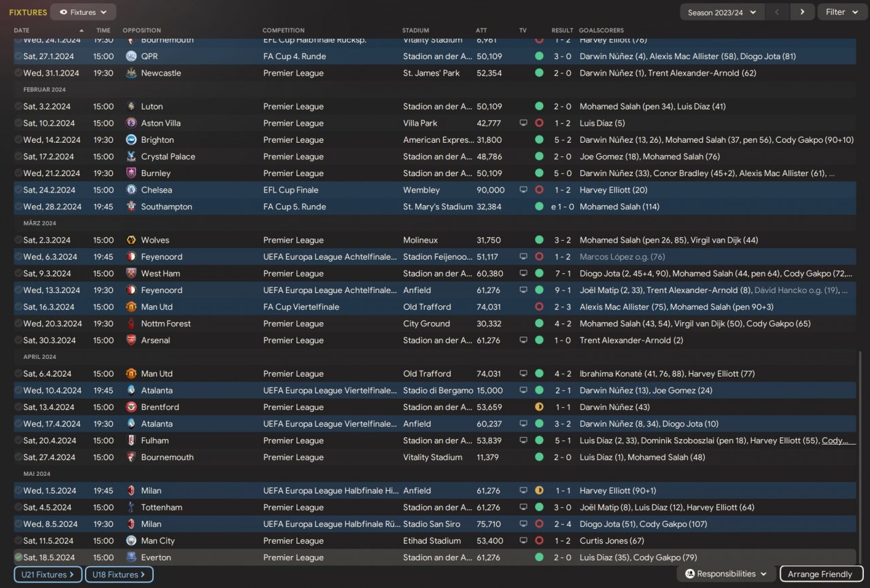Viewport: 870px width, 588px height.
Task: Click the 'Trent Alexander-Arnold (2)' goalscorer text
Action: (x=631, y=341)
